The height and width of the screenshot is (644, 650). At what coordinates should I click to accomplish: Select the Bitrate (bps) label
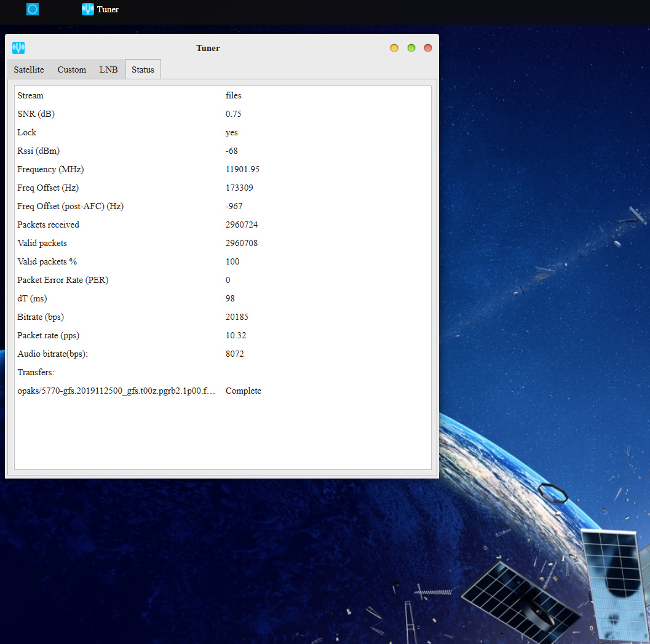pos(41,317)
